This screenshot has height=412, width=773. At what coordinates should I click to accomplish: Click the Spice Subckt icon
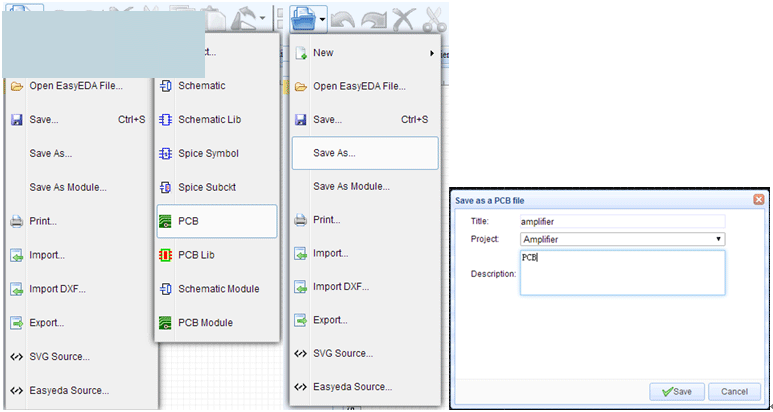166,187
